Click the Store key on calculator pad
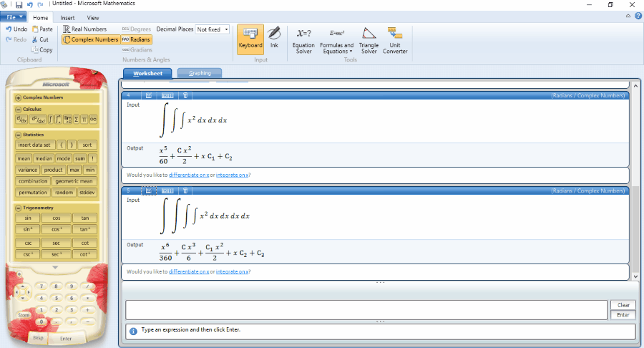 pyautogui.click(x=24, y=315)
